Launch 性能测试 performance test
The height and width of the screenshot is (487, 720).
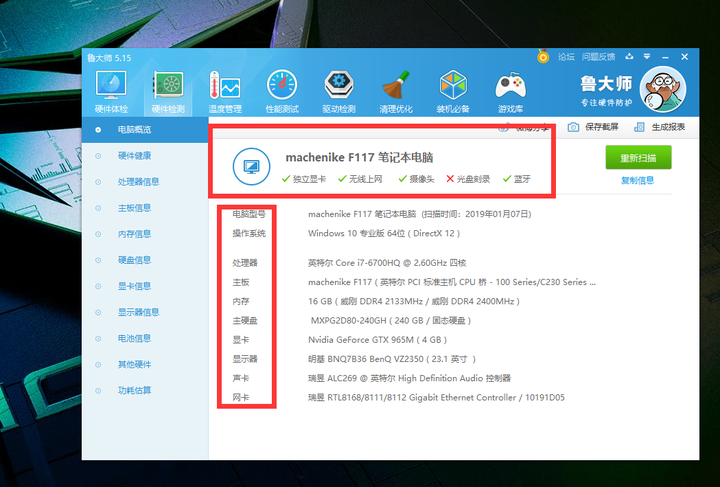(x=282, y=92)
